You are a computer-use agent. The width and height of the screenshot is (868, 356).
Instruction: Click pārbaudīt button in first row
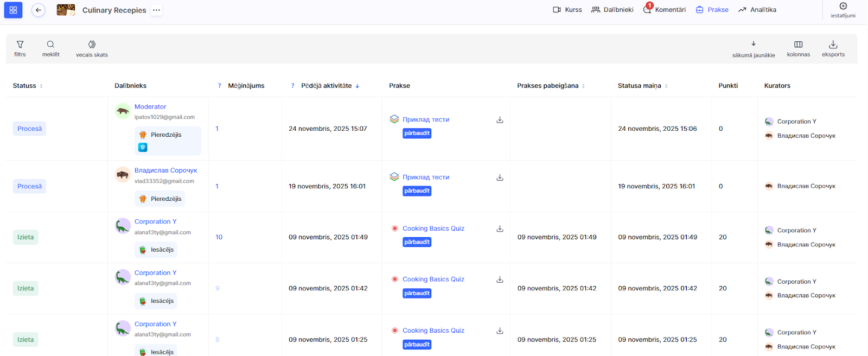[417, 133]
